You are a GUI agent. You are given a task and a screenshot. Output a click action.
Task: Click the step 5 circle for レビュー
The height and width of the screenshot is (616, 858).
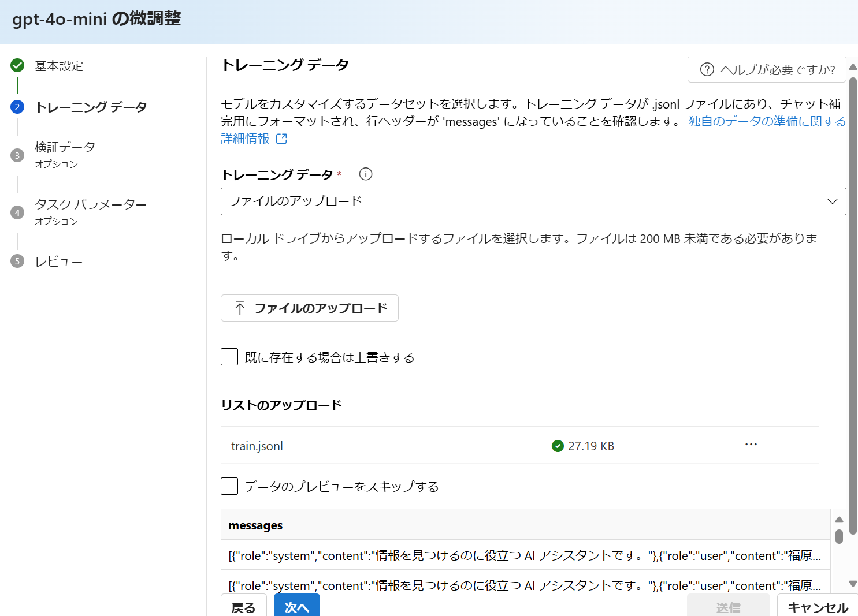[17, 261]
